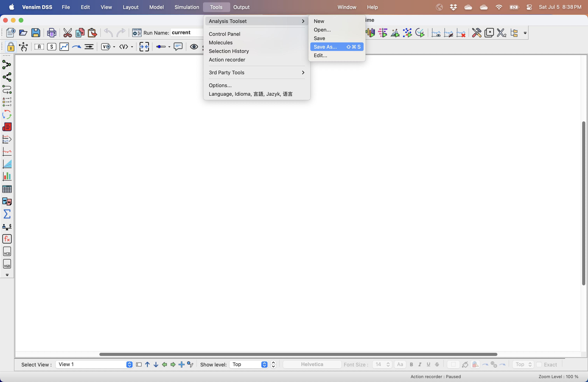Open the Sigma statistics tool
The width and height of the screenshot is (588, 382).
point(7,214)
